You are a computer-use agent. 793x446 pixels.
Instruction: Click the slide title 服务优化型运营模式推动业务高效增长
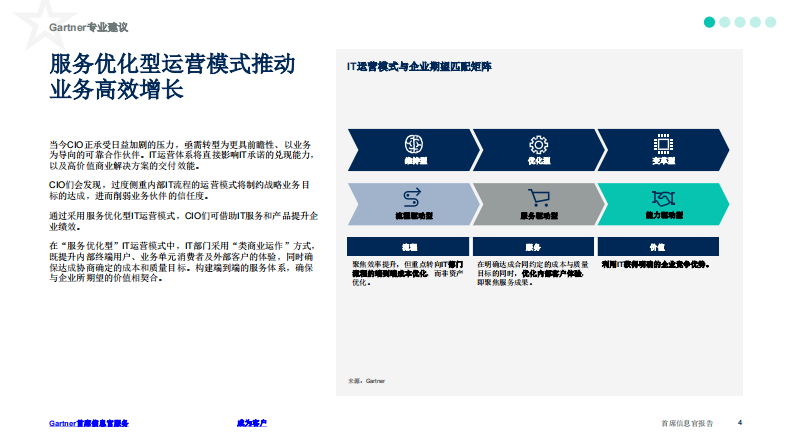point(172,77)
